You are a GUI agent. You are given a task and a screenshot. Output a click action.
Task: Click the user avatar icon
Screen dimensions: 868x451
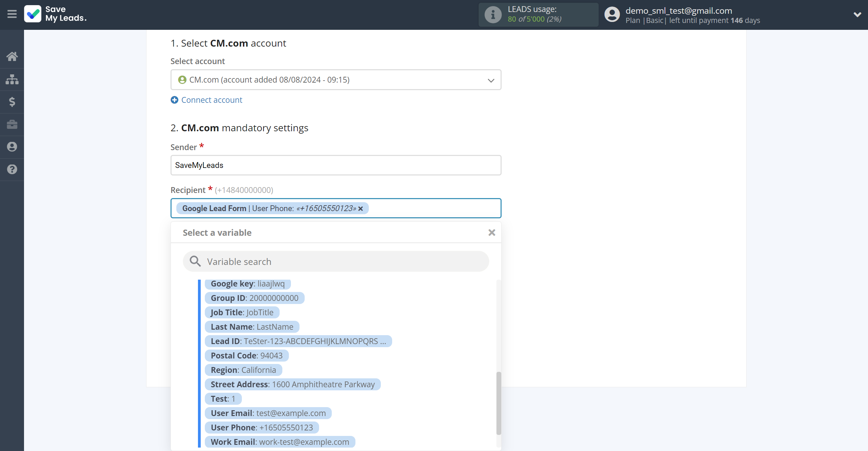[x=612, y=14]
